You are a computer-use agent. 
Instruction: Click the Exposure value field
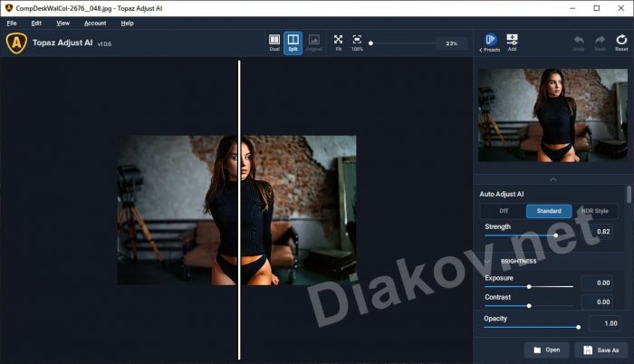point(597,283)
